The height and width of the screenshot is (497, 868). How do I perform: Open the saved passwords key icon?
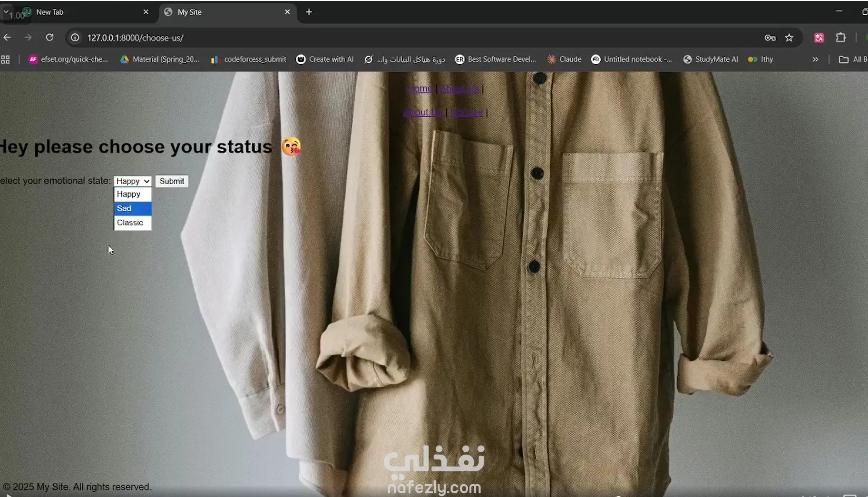click(770, 38)
